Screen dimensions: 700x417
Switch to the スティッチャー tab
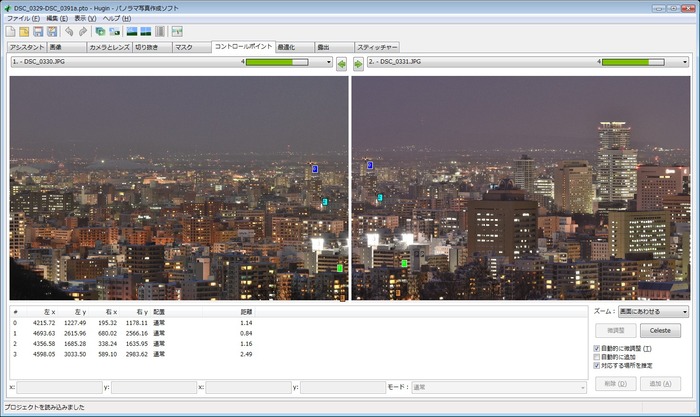[x=377, y=47]
